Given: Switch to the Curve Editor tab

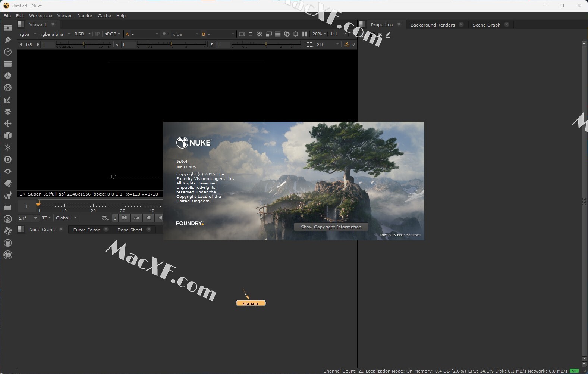Looking at the screenshot, I should point(86,230).
